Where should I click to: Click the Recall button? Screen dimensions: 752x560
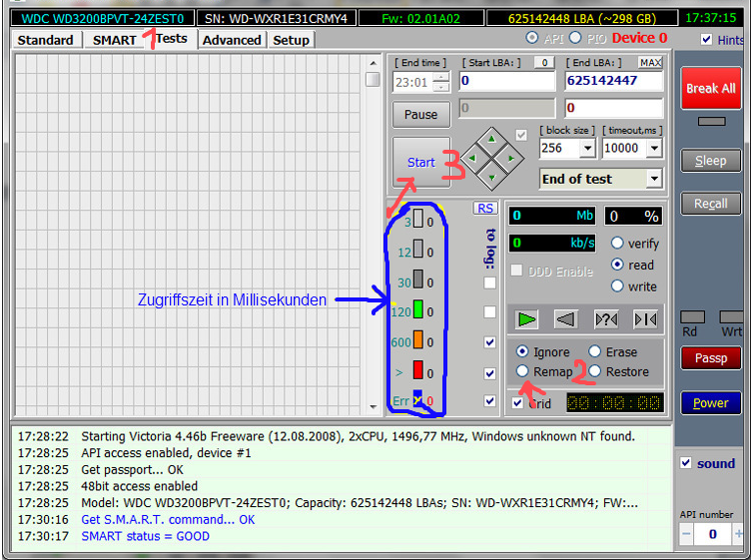[x=711, y=204]
